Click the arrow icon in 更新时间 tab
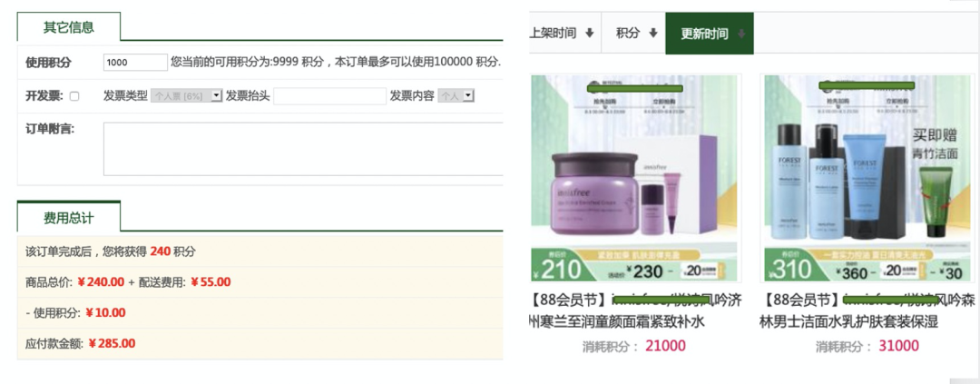 click(x=741, y=34)
